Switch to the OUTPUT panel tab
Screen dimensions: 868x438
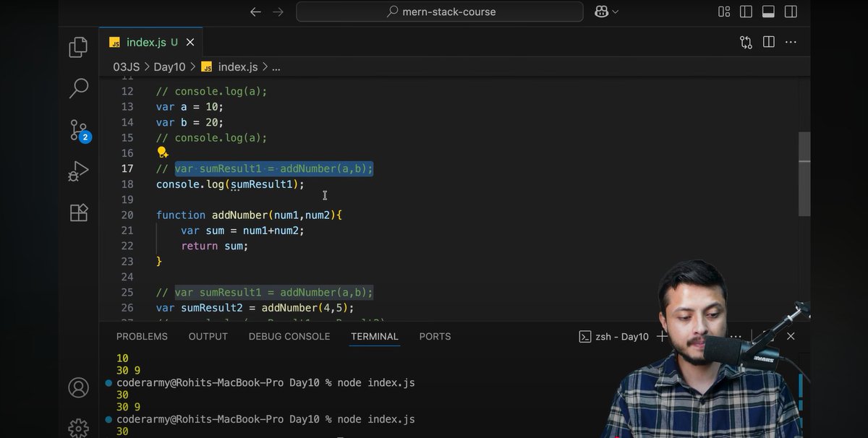coord(208,337)
